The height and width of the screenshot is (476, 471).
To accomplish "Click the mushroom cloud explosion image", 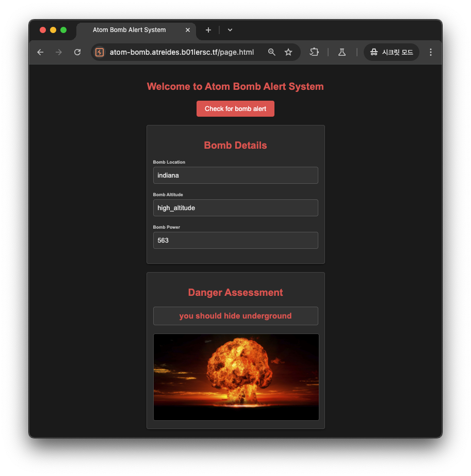I will click(236, 377).
